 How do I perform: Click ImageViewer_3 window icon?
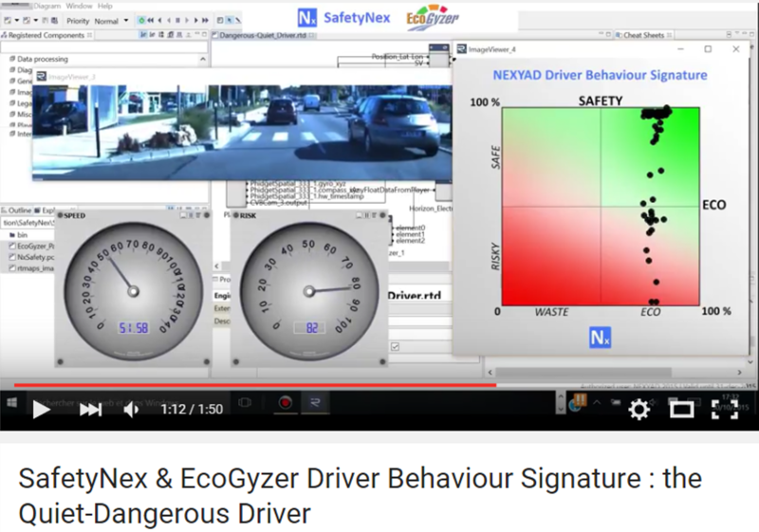tap(41, 77)
